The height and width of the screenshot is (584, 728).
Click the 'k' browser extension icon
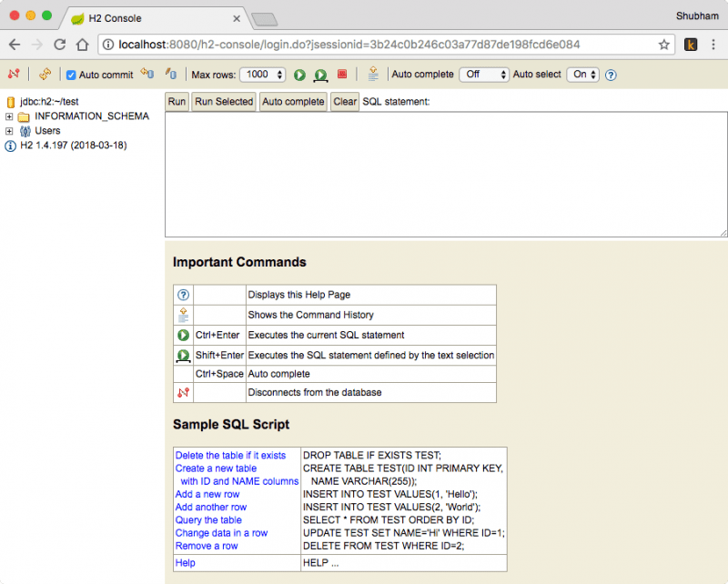click(x=691, y=45)
